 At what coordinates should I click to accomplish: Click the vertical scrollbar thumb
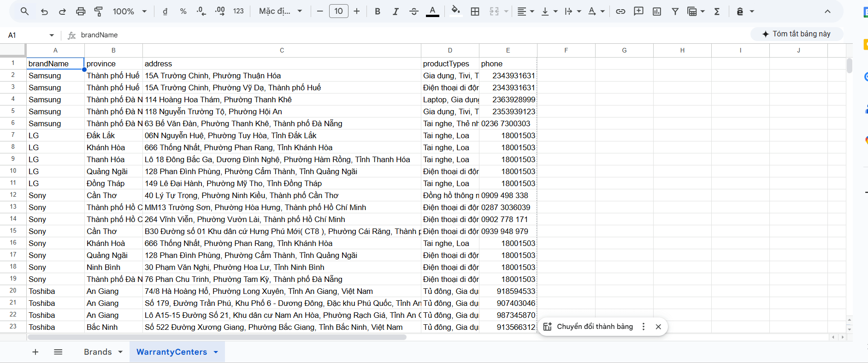[849, 65]
